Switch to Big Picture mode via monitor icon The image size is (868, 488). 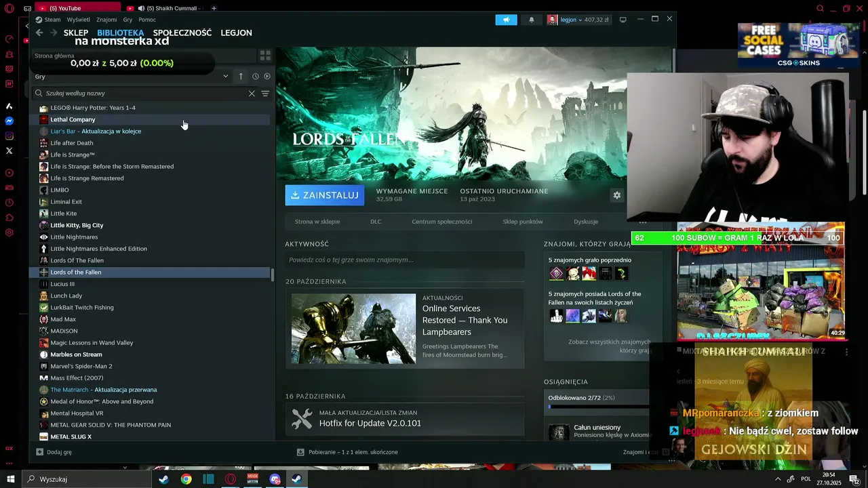(x=623, y=20)
